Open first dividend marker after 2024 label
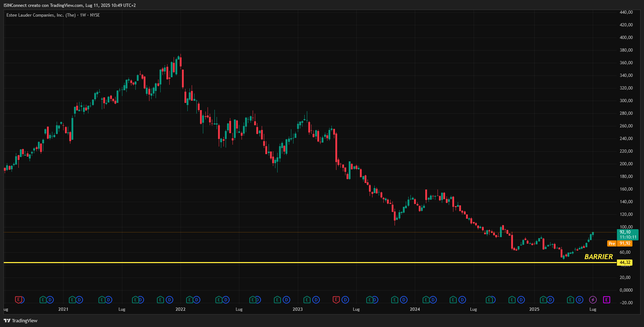644x327 pixels. (x=433, y=300)
